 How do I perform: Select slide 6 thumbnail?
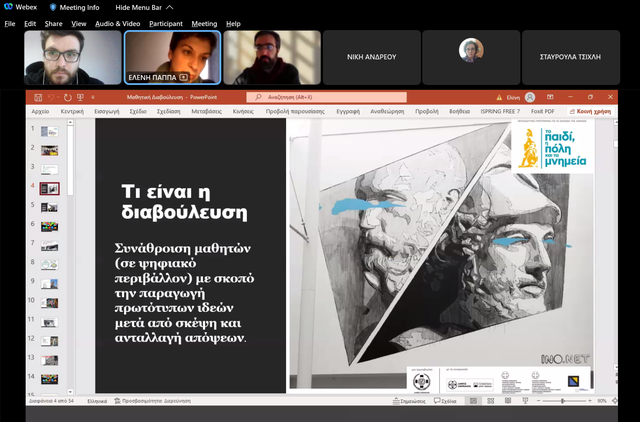(x=49, y=227)
